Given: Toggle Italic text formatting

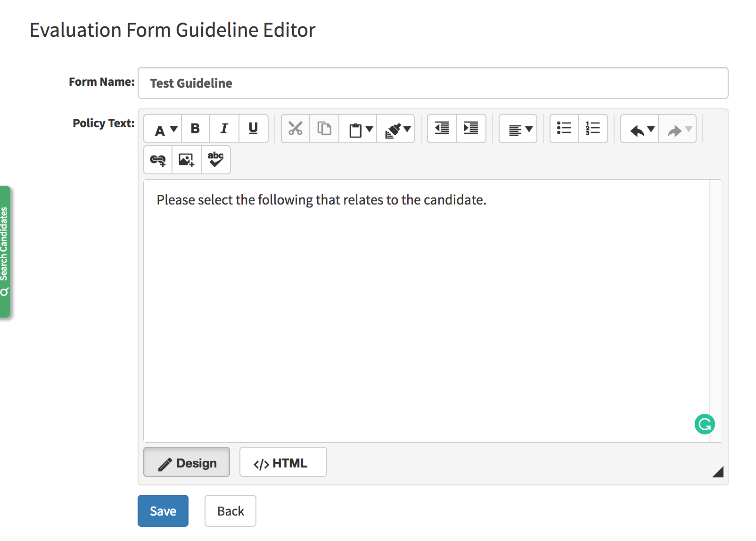Looking at the screenshot, I should pyautogui.click(x=224, y=129).
